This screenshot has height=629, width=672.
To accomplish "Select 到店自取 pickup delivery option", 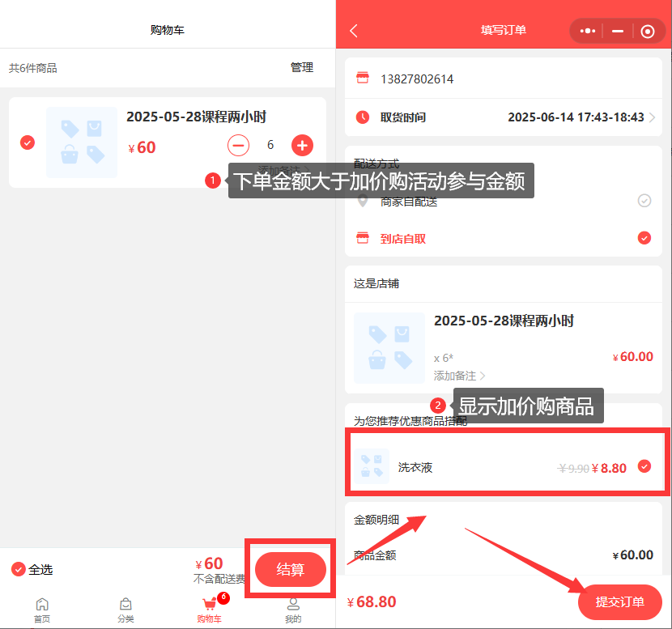I will (x=644, y=238).
